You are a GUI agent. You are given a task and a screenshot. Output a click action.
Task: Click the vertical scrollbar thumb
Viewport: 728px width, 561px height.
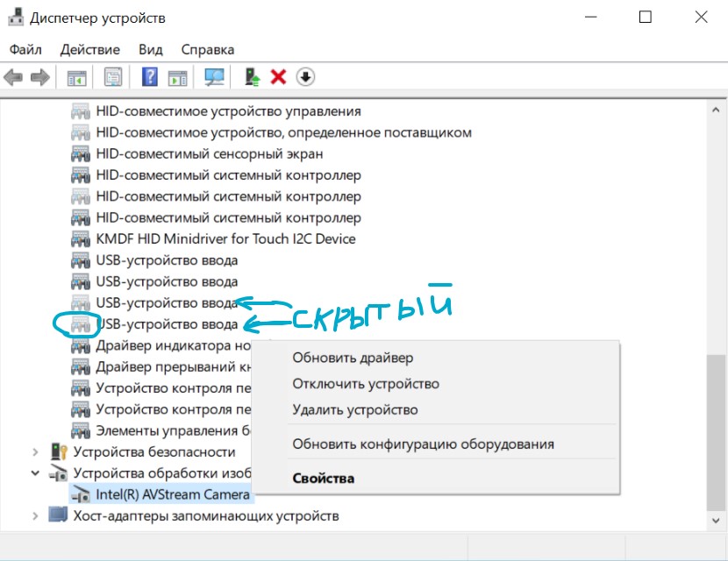[716, 432]
